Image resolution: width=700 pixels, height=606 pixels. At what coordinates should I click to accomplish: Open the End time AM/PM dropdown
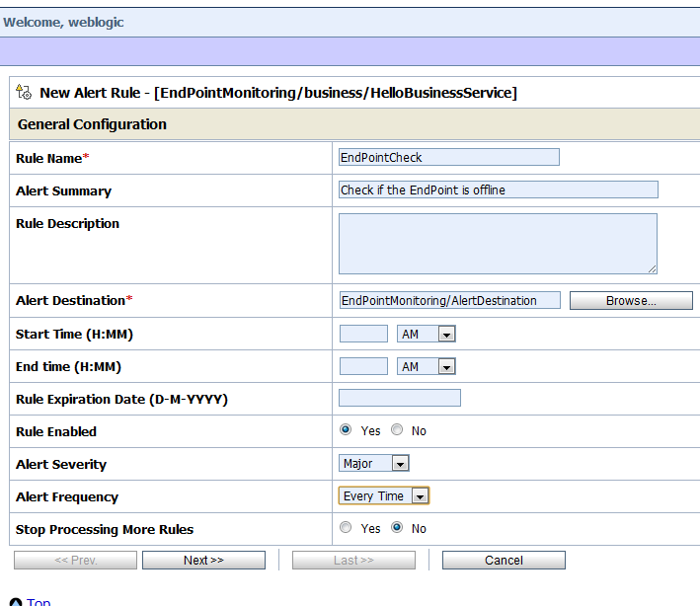tap(427, 366)
